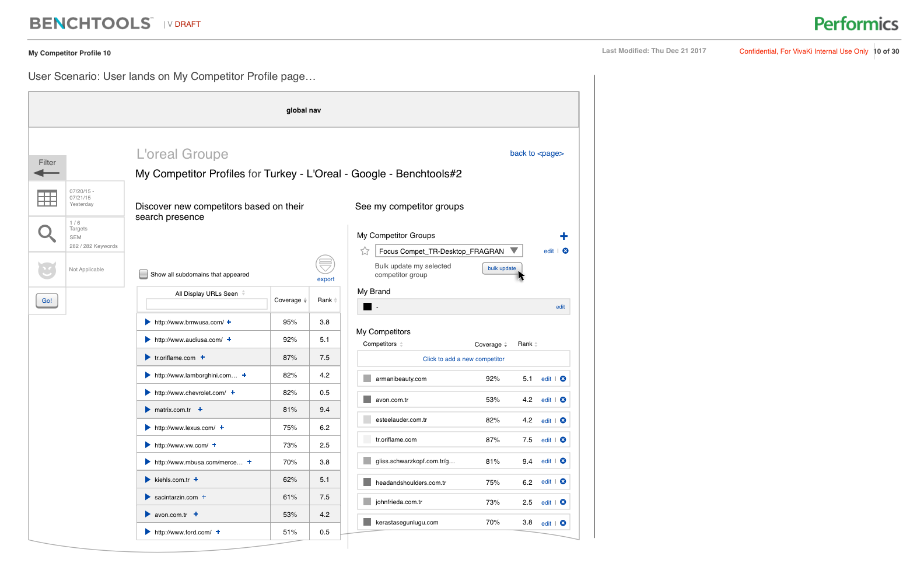Click the Filter back arrow icon
This screenshot has width=924, height=570.
(x=47, y=173)
